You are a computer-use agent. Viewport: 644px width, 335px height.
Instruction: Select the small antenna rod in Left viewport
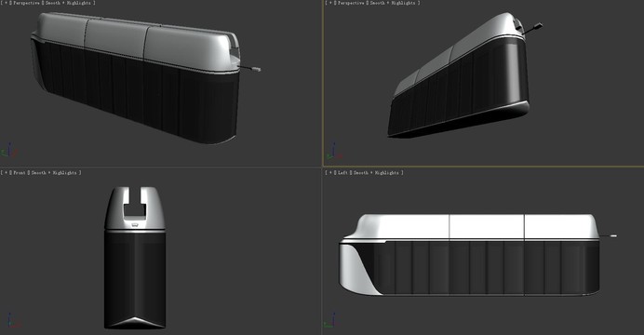click(609, 235)
